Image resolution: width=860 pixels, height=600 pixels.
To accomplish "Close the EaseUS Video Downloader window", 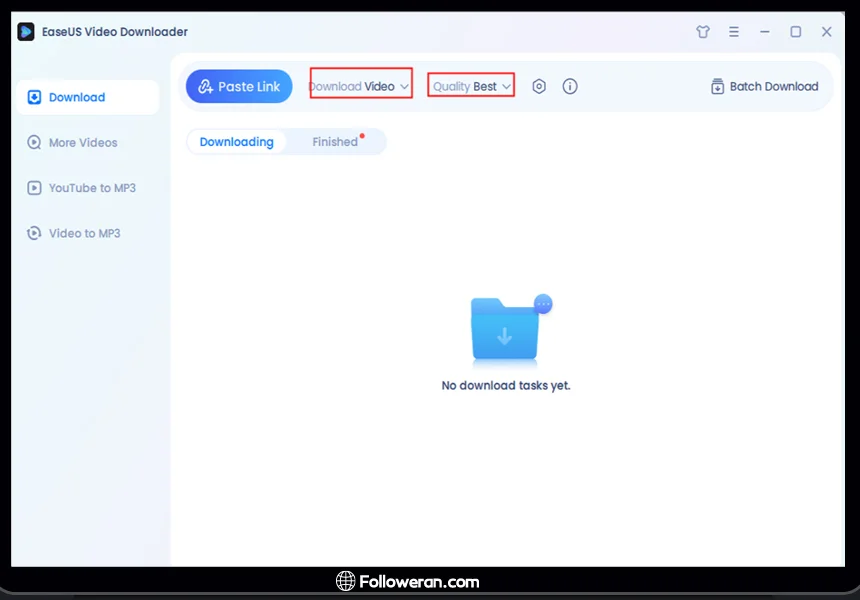I will pyautogui.click(x=827, y=32).
